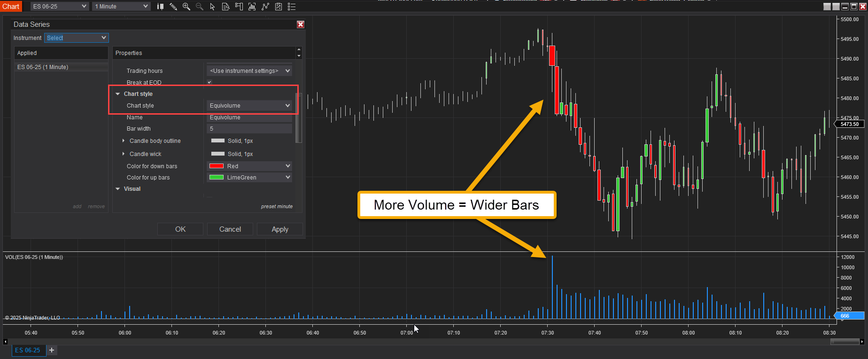This screenshot has width=868, height=359.
Task: Click the Chart menu label
Action: (11, 7)
